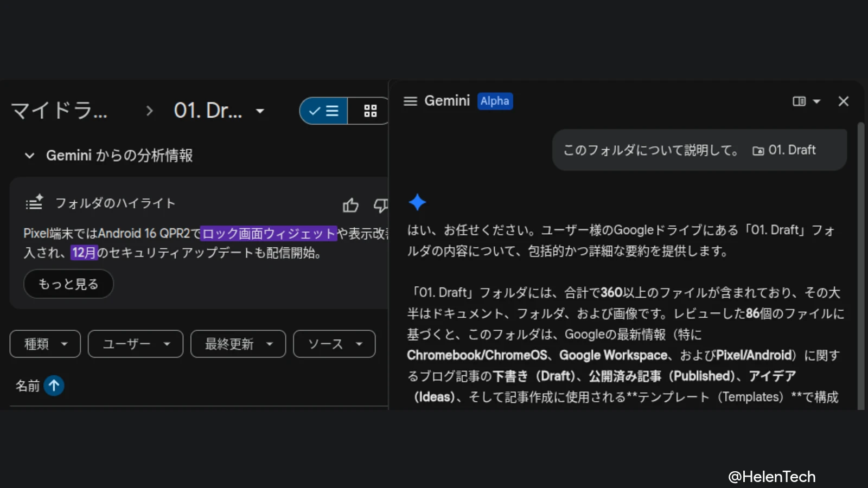The image size is (868, 488).
Task: Give a thumbs up to the folder highlight
Action: click(350, 206)
